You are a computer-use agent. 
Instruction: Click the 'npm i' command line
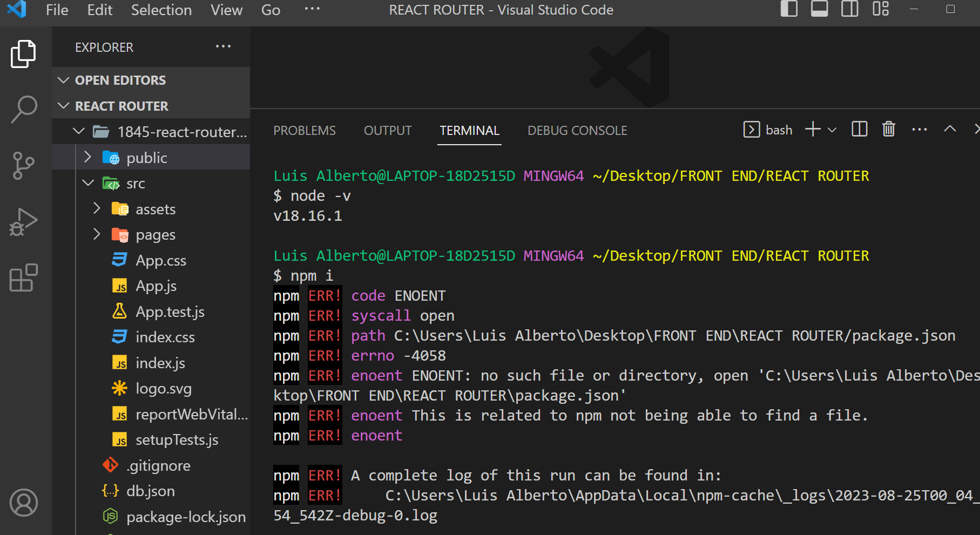(x=303, y=276)
